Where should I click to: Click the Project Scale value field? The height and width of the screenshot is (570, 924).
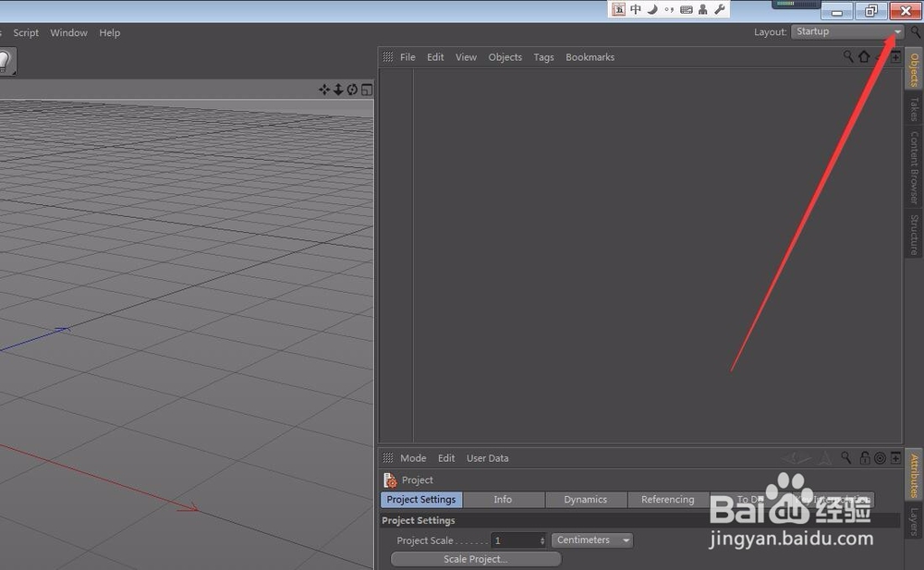point(515,540)
